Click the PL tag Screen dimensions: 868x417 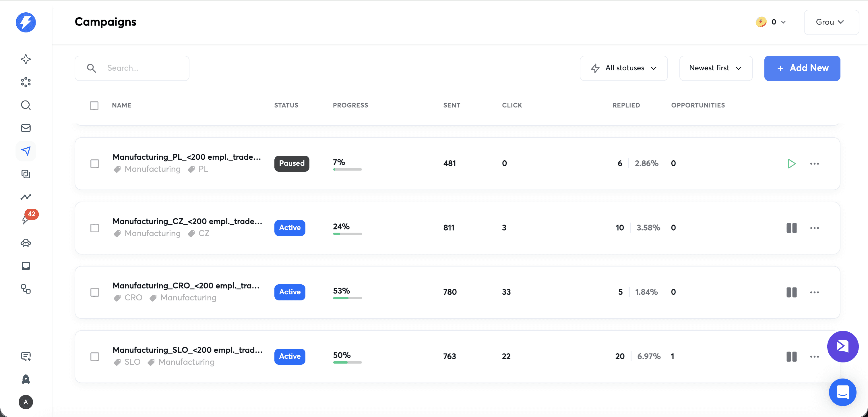click(x=198, y=169)
